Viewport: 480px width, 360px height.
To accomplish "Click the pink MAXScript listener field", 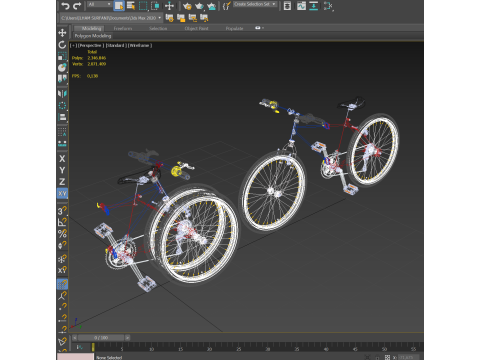I will (75, 357).
